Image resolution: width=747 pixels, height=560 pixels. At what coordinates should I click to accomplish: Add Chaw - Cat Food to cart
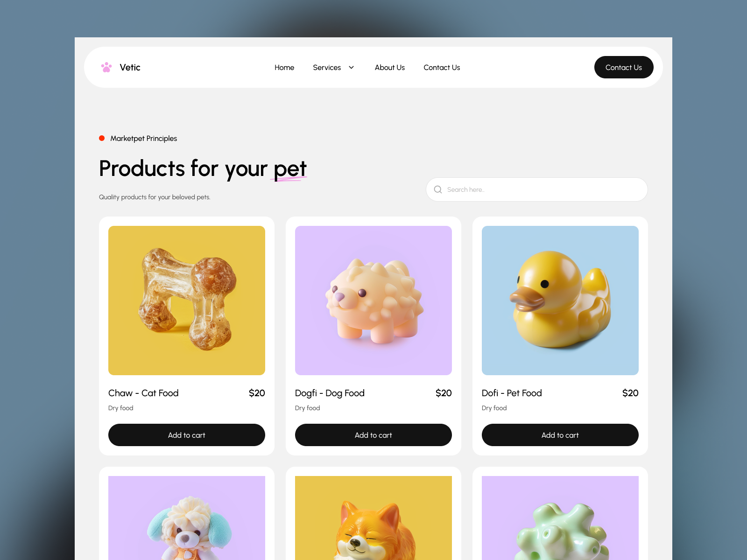[187, 435]
